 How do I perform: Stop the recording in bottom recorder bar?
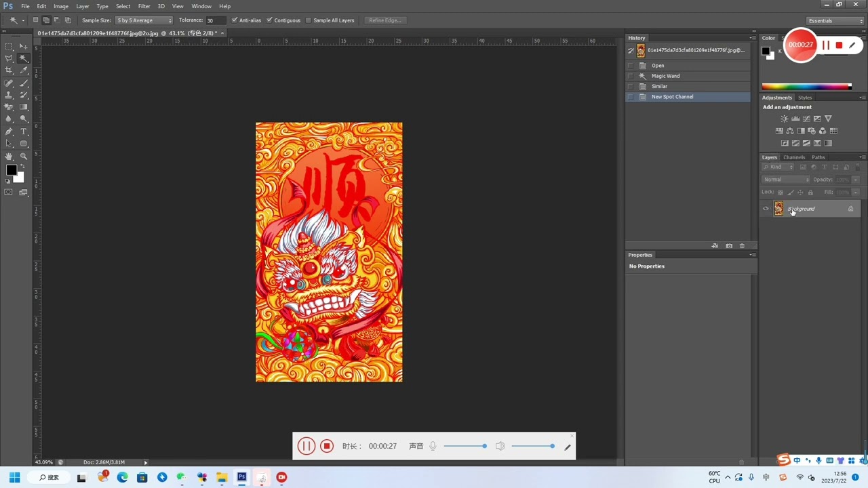327,446
